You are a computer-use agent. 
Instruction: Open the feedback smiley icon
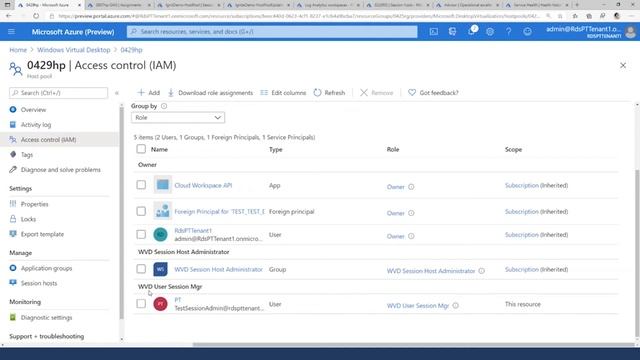point(527,32)
